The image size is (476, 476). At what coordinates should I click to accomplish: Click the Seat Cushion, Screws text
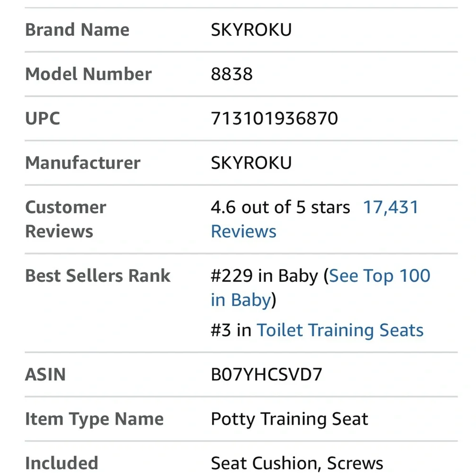point(297,464)
